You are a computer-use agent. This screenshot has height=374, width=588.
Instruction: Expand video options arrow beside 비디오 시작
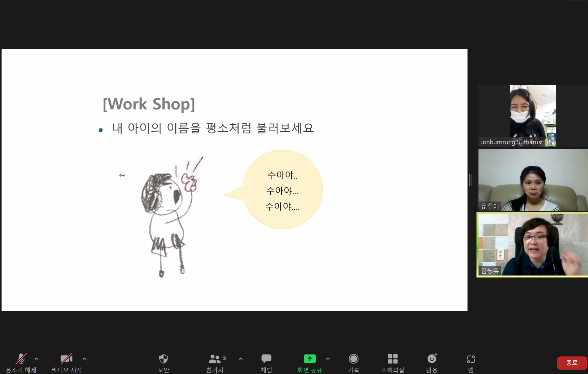tap(85, 359)
